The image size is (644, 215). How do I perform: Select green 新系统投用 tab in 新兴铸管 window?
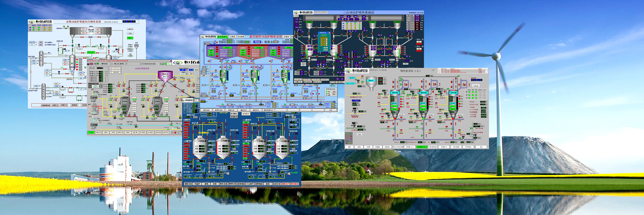[222, 37]
